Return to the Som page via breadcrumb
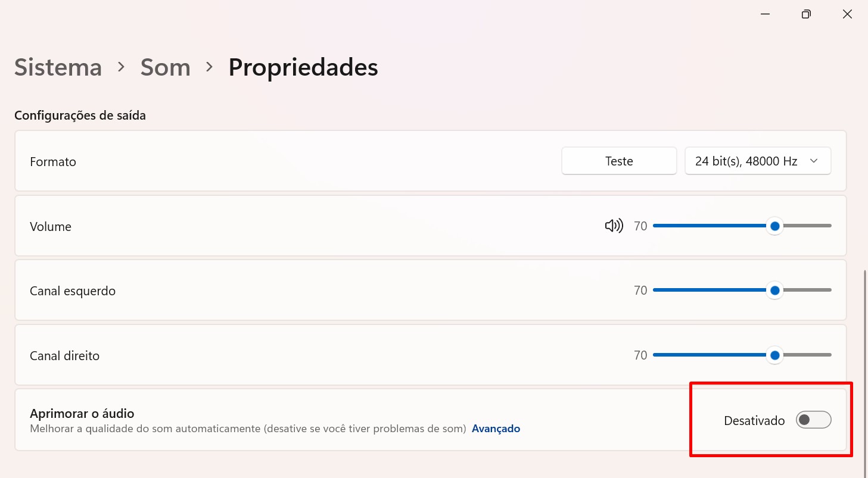This screenshot has height=478, width=868. [x=165, y=67]
